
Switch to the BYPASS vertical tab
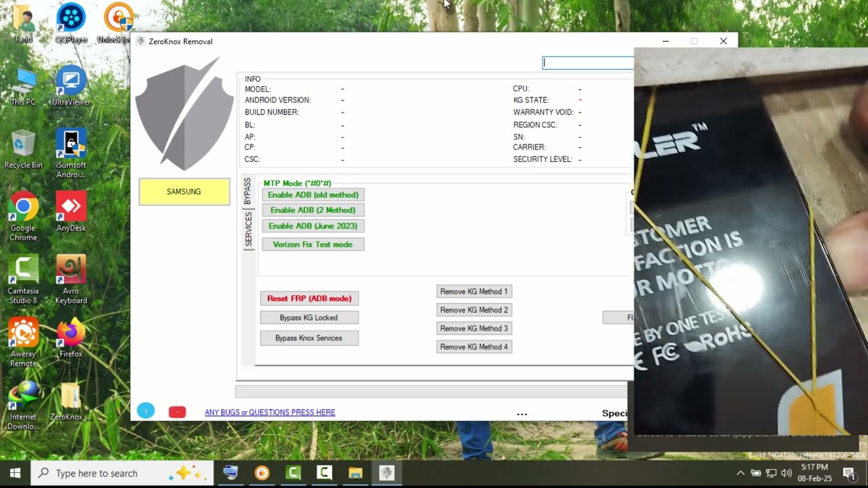click(x=248, y=192)
